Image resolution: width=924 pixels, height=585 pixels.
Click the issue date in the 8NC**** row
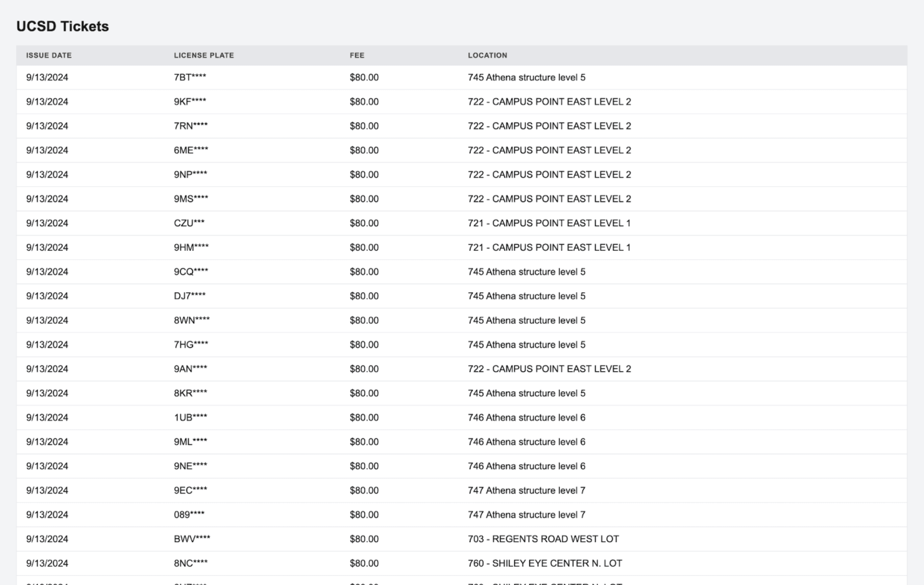pyautogui.click(x=47, y=563)
